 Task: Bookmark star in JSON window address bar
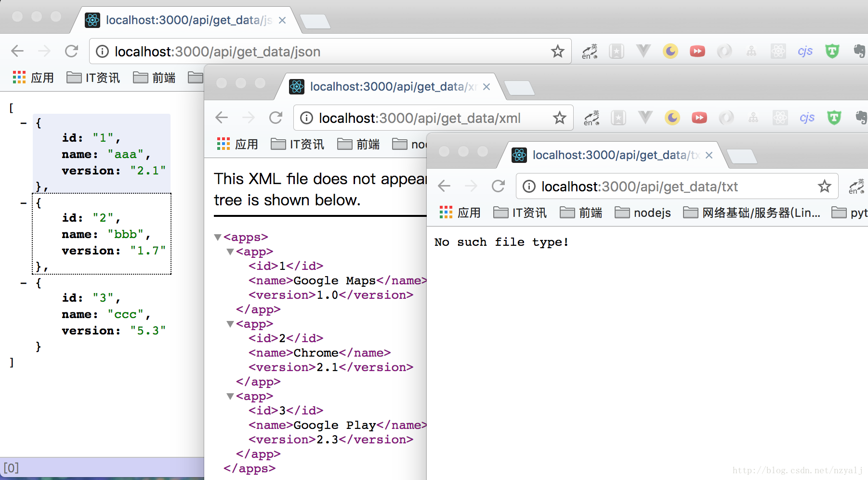coord(558,51)
